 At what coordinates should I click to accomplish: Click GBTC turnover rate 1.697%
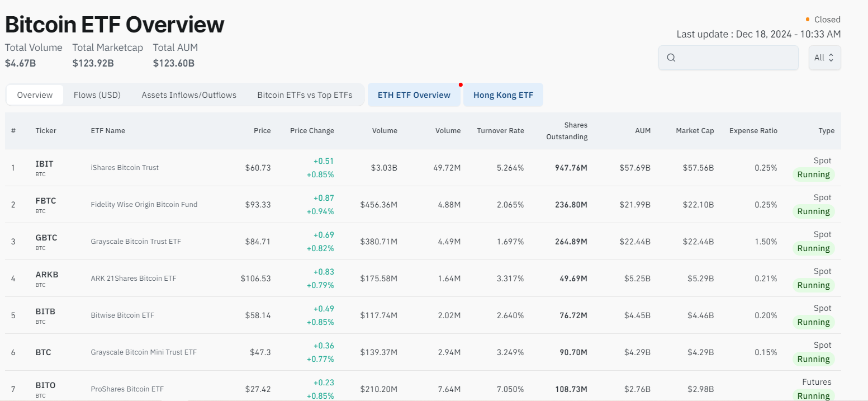510,242
